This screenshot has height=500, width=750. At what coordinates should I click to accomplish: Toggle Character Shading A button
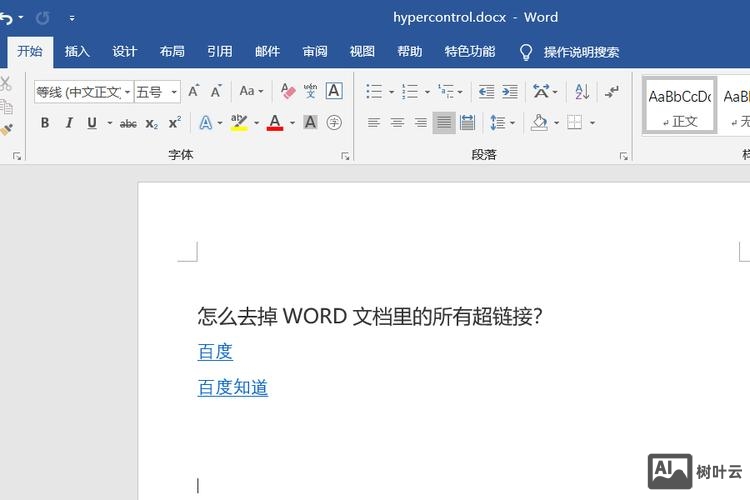[x=310, y=122]
